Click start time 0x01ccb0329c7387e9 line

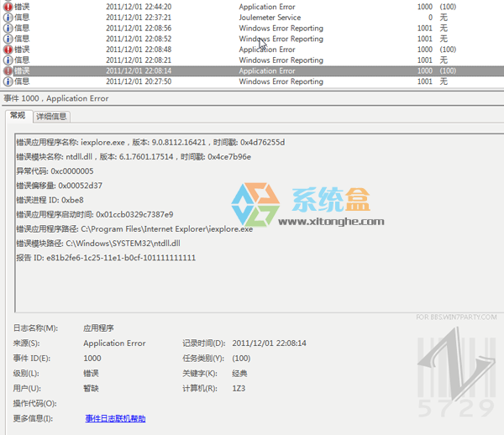tap(95, 214)
